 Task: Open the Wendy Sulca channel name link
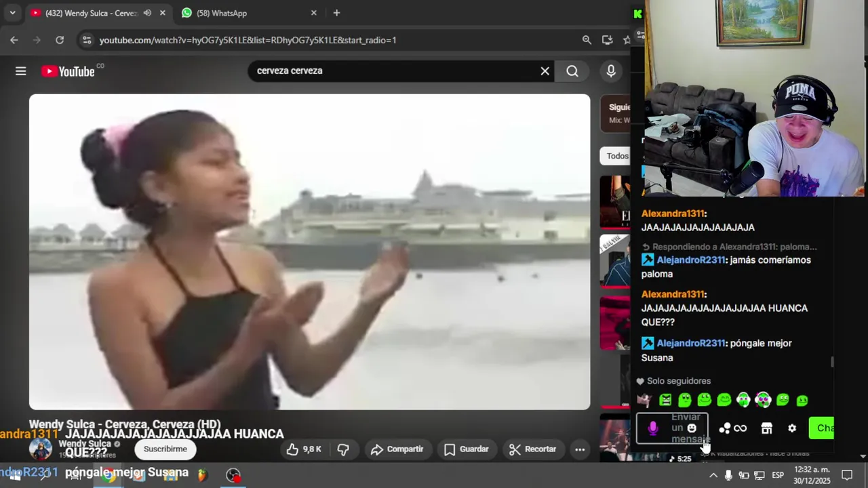click(84, 444)
